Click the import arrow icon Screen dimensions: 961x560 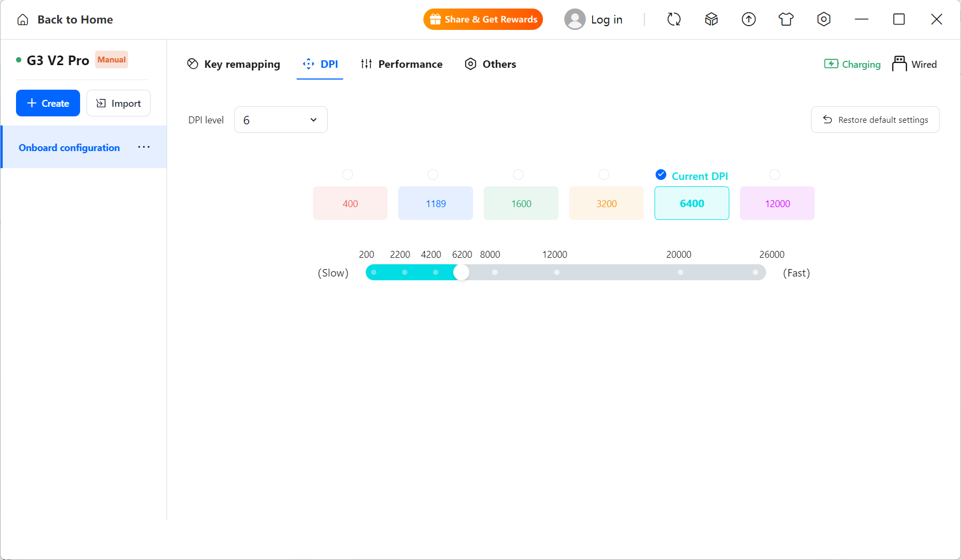pyautogui.click(x=101, y=103)
